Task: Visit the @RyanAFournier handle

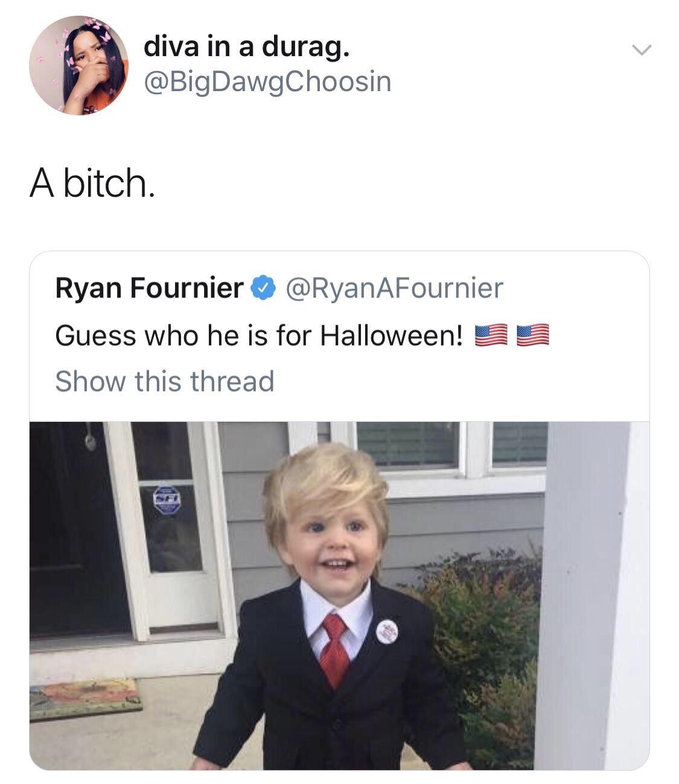Action: [394, 288]
